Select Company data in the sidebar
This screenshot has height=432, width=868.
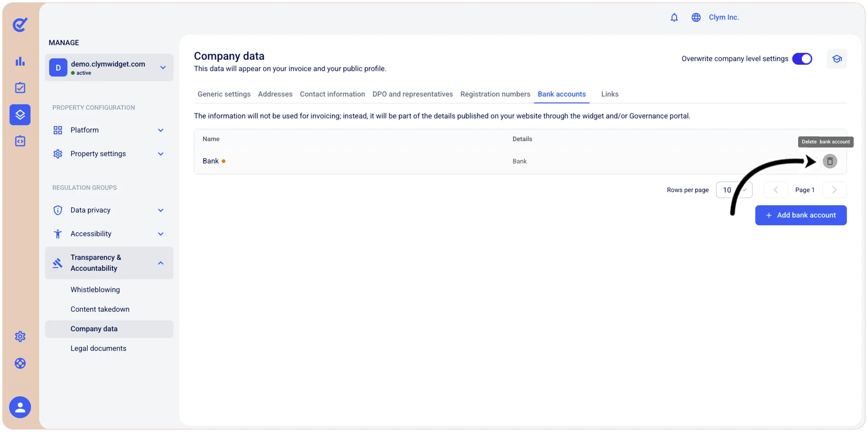(x=109, y=329)
